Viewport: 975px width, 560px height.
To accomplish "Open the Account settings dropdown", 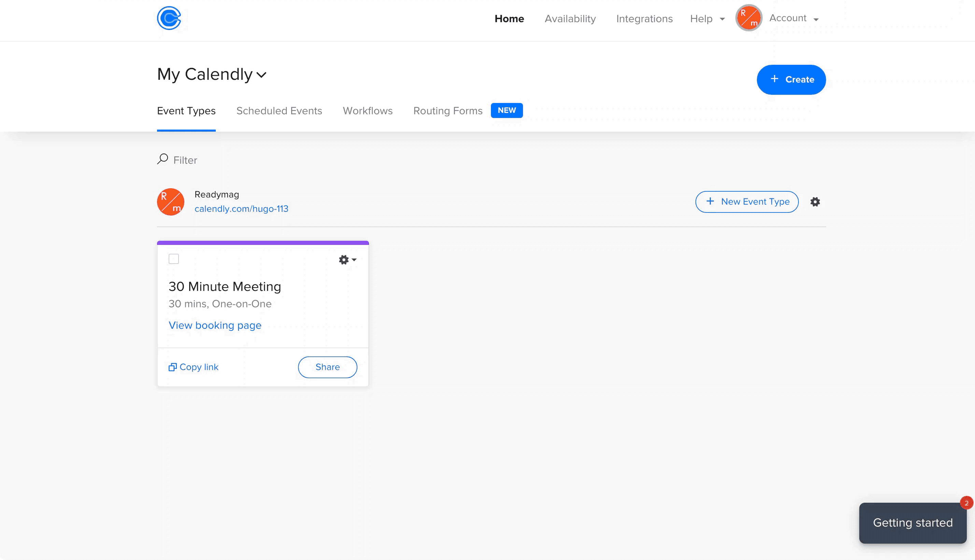I will click(x=793, y=18).
